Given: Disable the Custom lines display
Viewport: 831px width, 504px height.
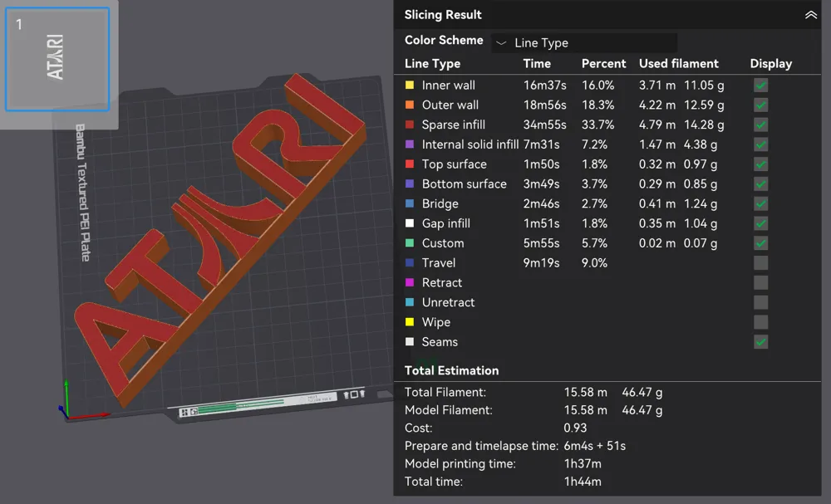Looking at the screenshot, I should point(760,242).
